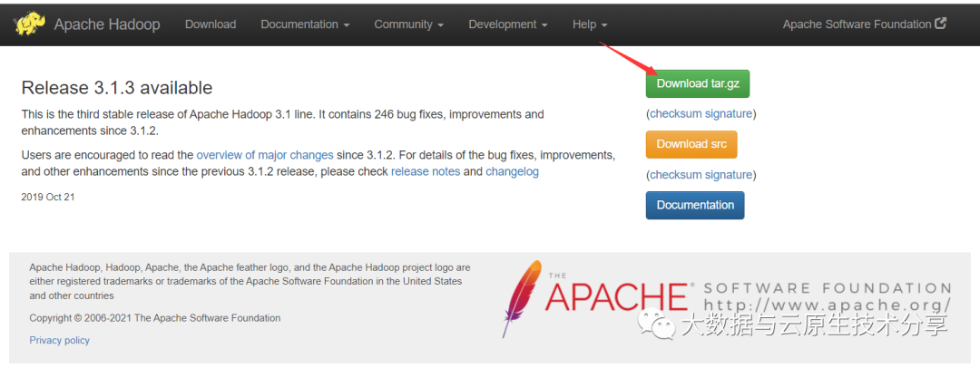The width and height of the screenshot is (980, 368).
Task: Click the Apache feather logo in footer
Action: pyautogui.click(x=522, y=298)
